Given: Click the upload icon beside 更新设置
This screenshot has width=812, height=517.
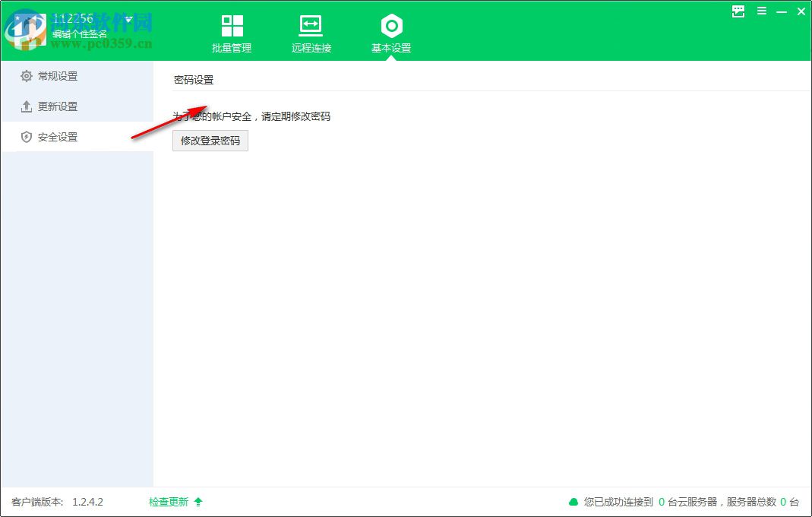Looking at the screenshot, I should point(24,106).
